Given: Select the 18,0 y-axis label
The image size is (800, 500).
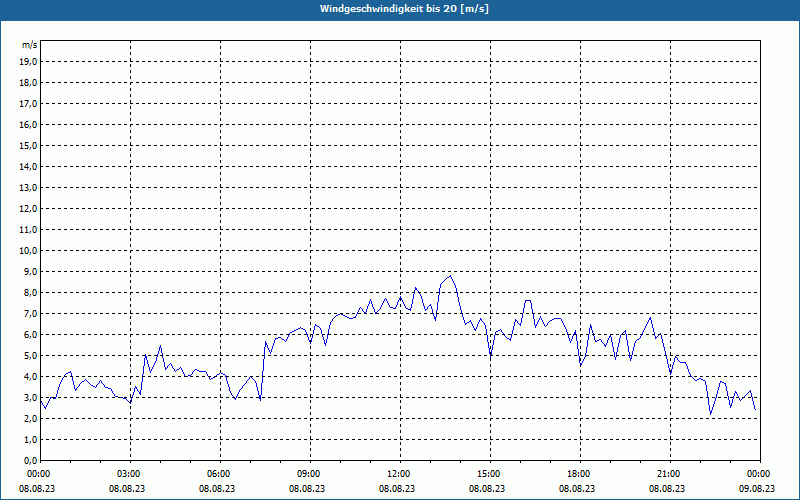Looking at the screenshot, I should tap(28, 83).
